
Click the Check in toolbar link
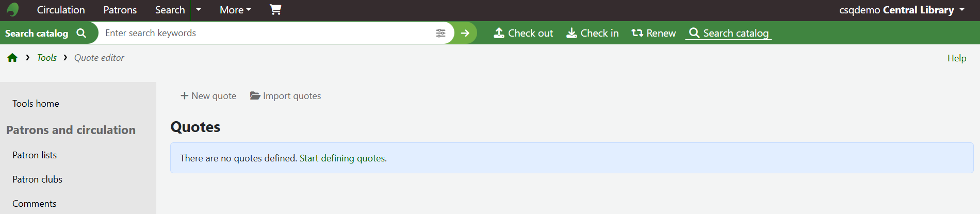click(592, 33)
